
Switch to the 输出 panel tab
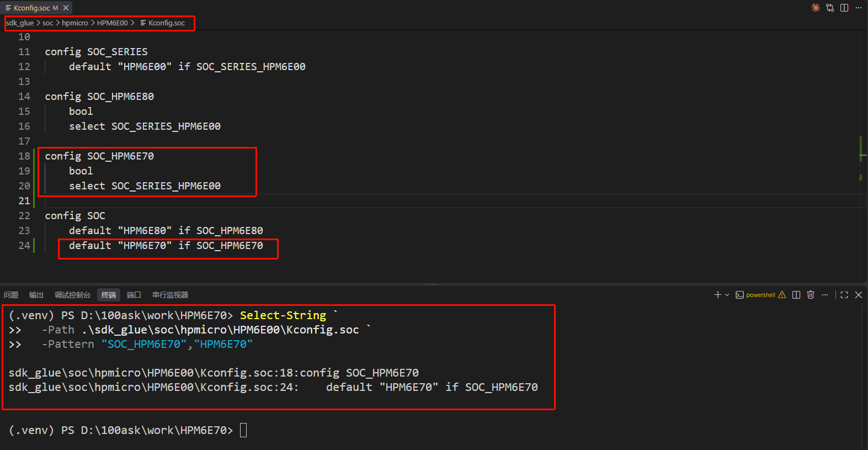[x=36, y=295]
